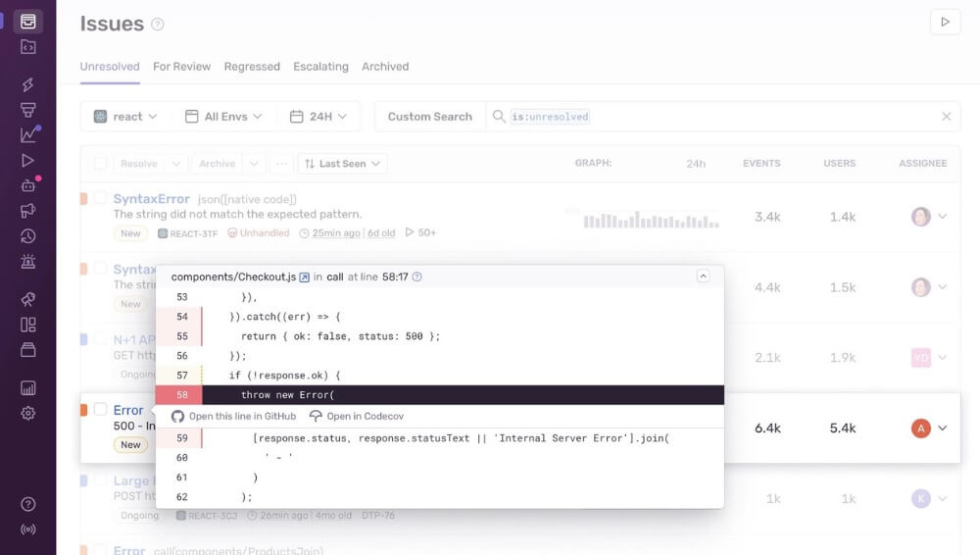980x555 pixels.
Task: Open the User Feedback megaphone icon
Action: click(28, 211)
